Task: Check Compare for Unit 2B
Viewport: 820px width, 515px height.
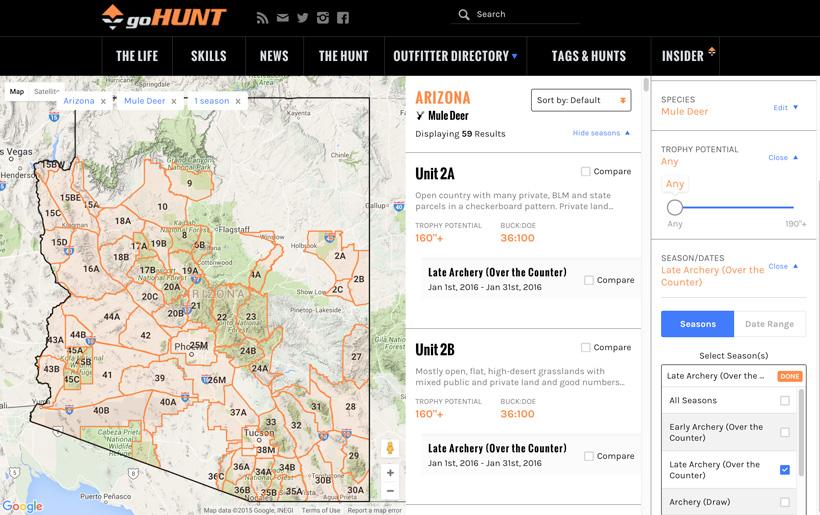Action: (x=586, y=348)
